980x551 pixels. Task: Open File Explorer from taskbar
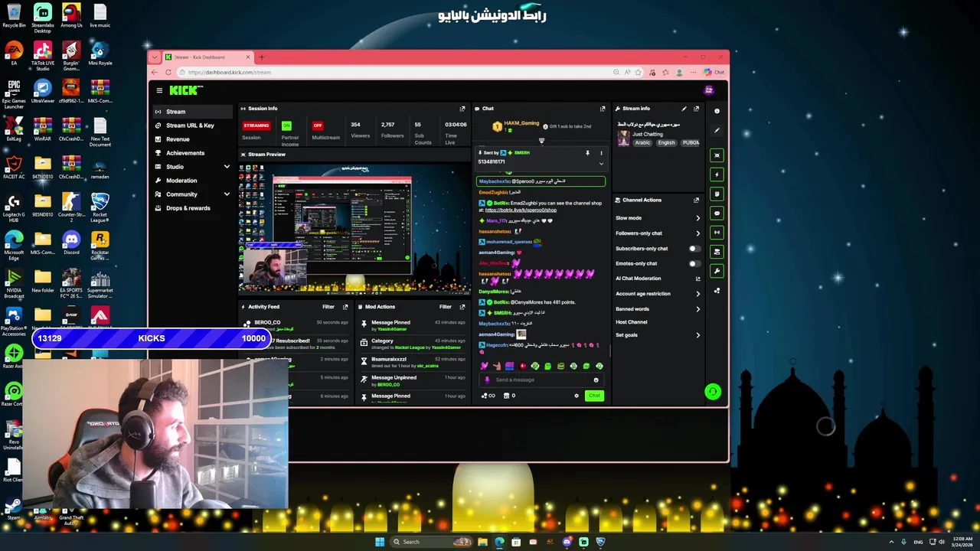click(482, 542)
